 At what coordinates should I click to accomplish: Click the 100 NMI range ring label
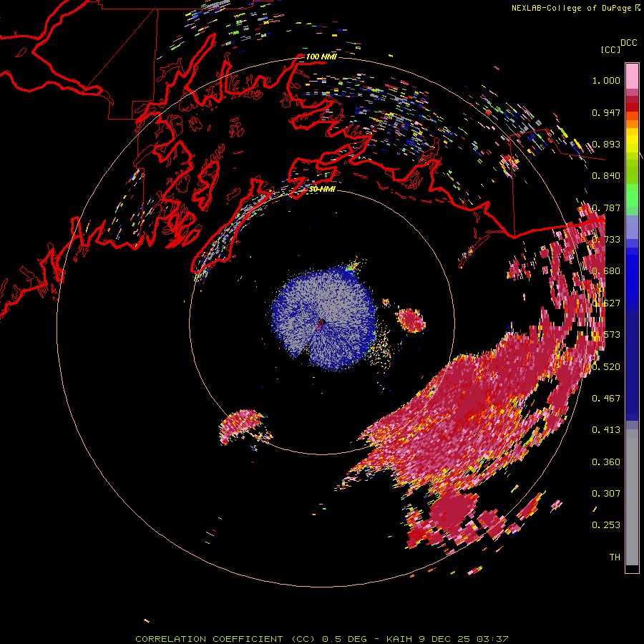(x=321, y=57)
